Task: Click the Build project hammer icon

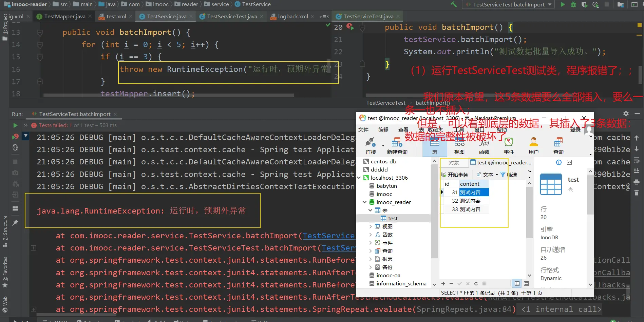Action: (x=454, y=5)
